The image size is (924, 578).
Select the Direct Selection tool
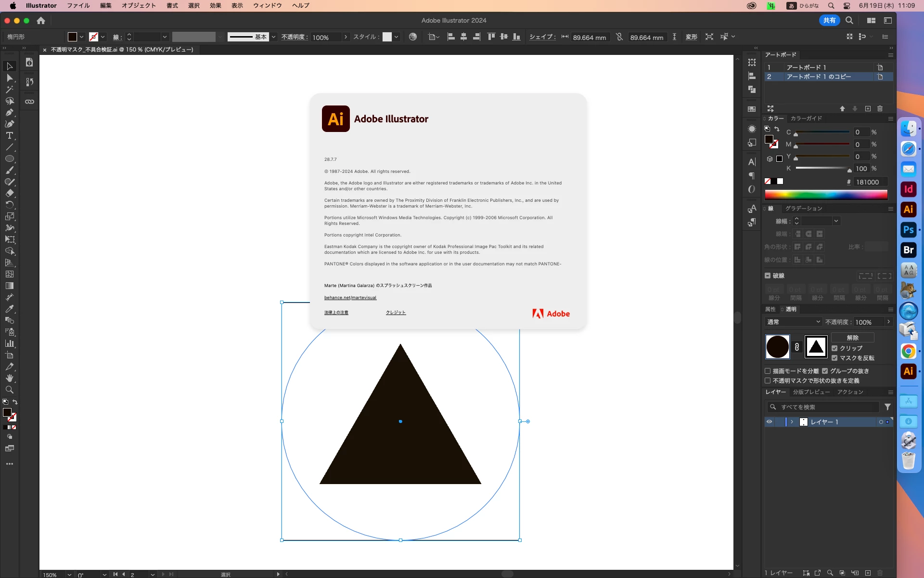(10, 78)
